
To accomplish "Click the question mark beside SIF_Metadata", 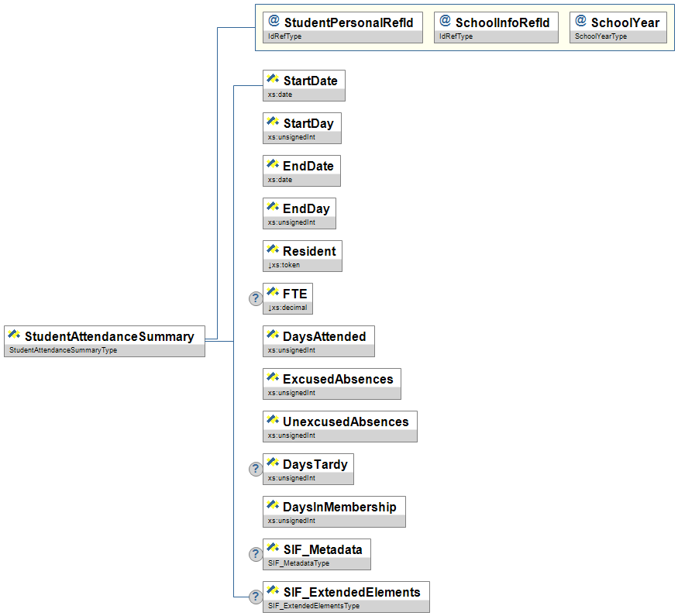I will click(256, 554).
